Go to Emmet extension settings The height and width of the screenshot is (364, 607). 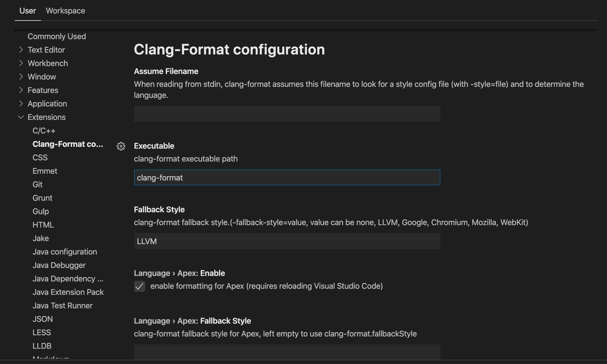[x=45, y=171]
